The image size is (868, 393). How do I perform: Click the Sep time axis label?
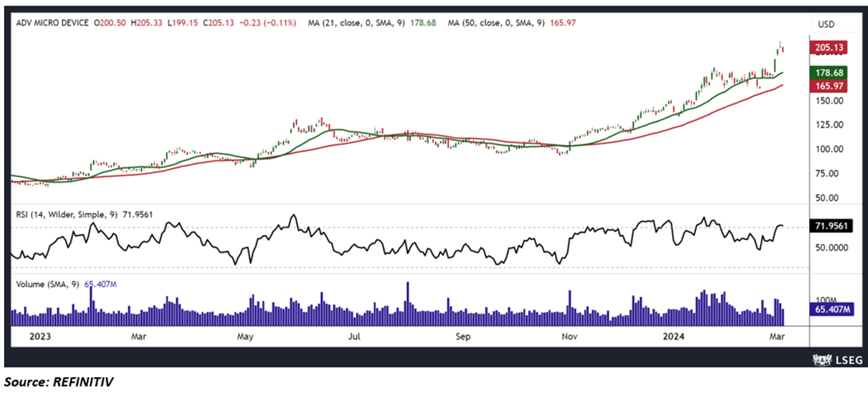(x=463, y=336)
